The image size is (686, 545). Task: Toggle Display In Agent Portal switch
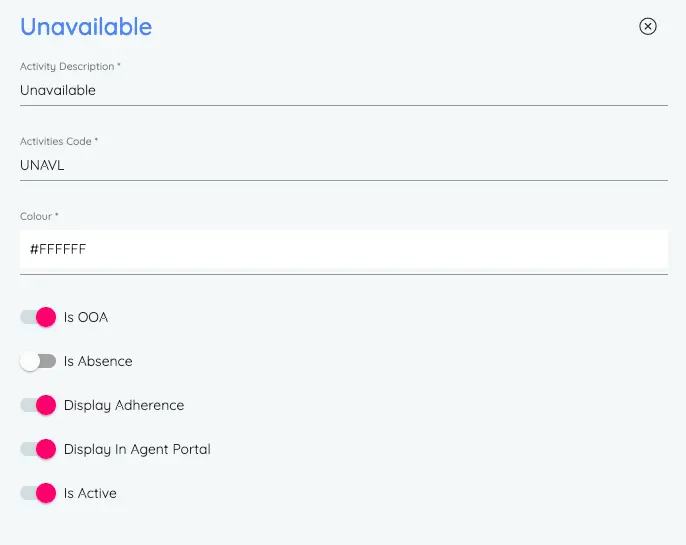[x=38, y=449]
